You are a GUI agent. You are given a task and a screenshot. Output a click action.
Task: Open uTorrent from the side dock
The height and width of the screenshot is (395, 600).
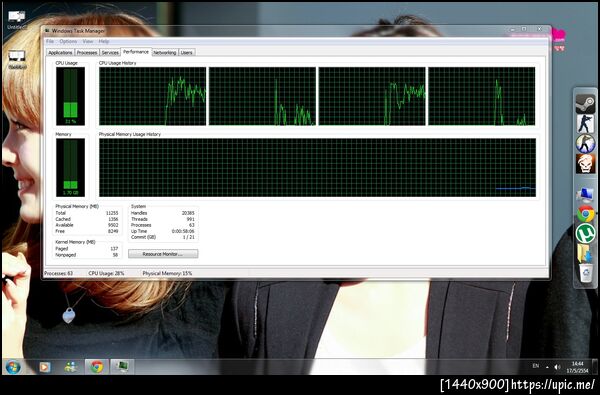click(585, 233)
